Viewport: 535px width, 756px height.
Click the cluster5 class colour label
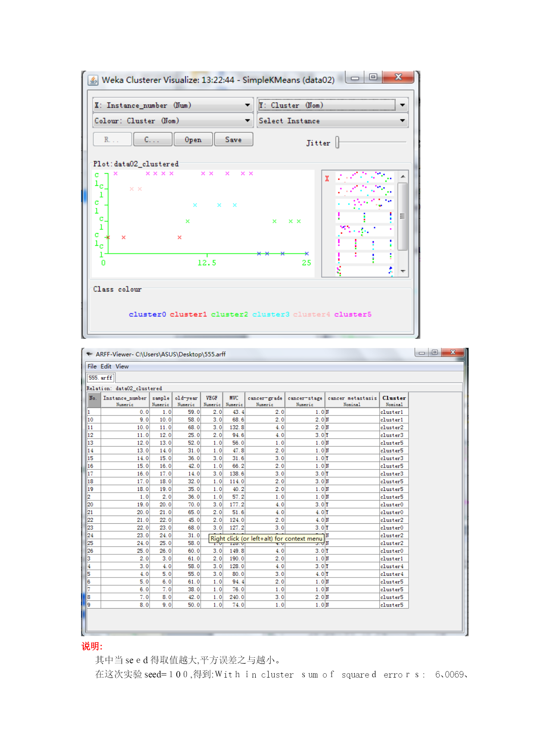pyautogui.click(x=353, y=314)
